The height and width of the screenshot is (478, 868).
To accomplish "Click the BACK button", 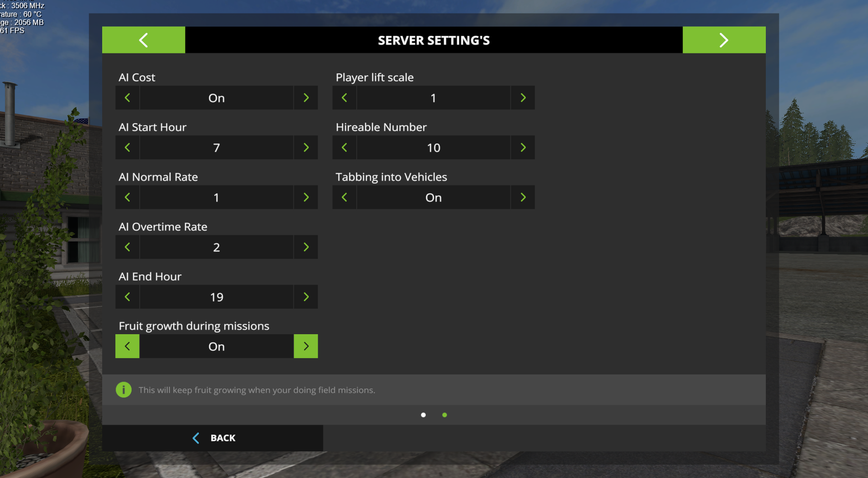I will [213, 438].
